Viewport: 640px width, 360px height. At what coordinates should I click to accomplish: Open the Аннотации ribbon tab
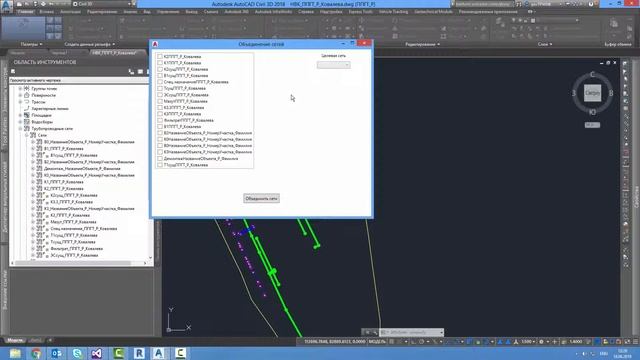point(70,12)
